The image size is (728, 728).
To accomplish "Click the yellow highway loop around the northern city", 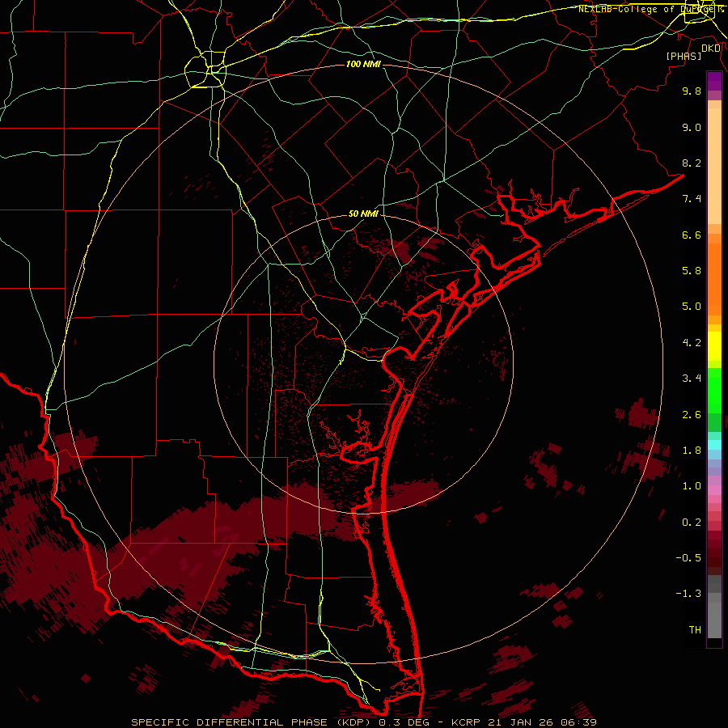I will (x=205, y=70).
